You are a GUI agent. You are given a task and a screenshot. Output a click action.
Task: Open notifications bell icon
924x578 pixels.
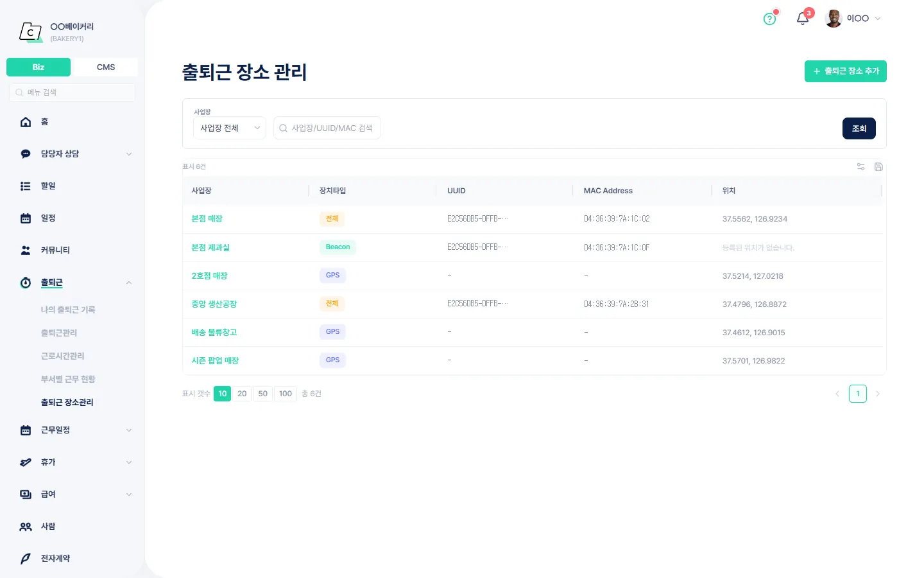(802, 19)
